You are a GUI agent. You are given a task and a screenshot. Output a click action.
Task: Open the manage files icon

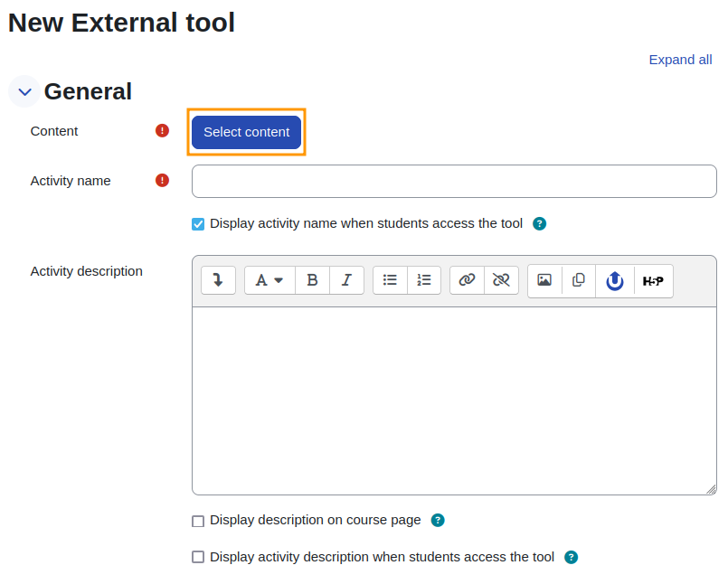point(579,280)
